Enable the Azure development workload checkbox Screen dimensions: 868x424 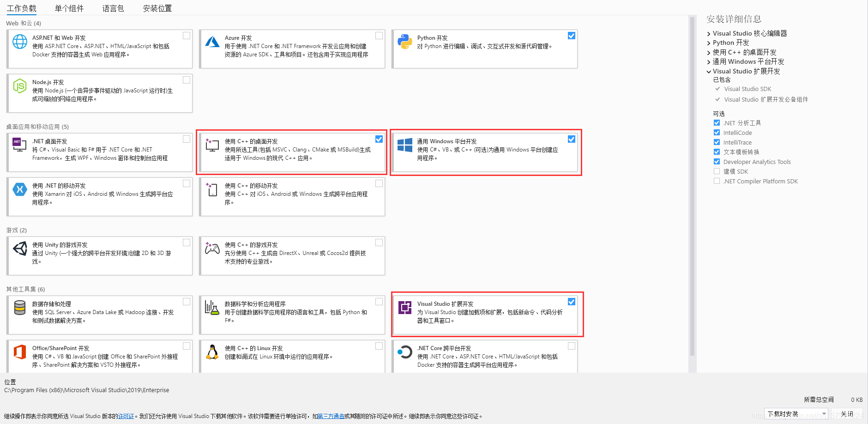[379, 36]
